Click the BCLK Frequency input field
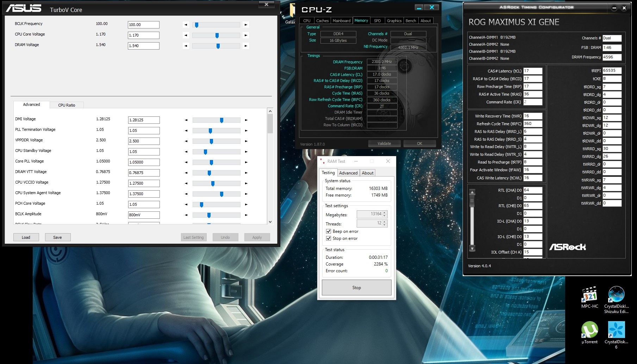The width and height of the screenshot is (637, 364). pos(143,25)
